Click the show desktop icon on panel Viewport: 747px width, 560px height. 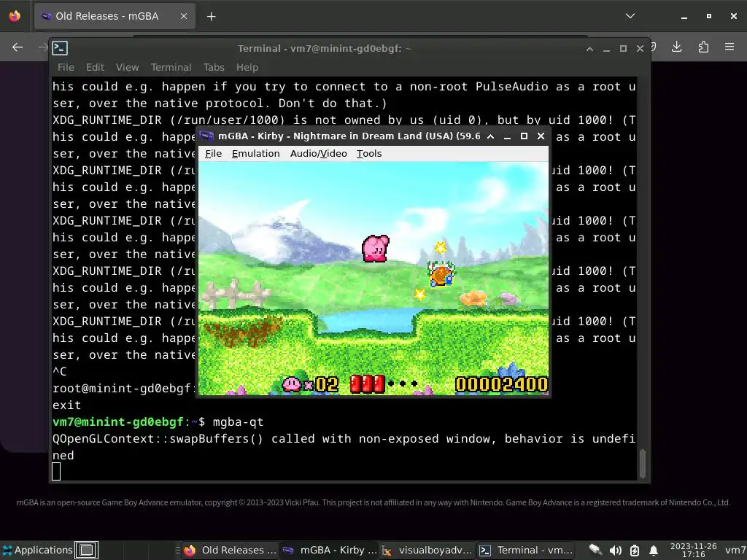pos(86,550)
